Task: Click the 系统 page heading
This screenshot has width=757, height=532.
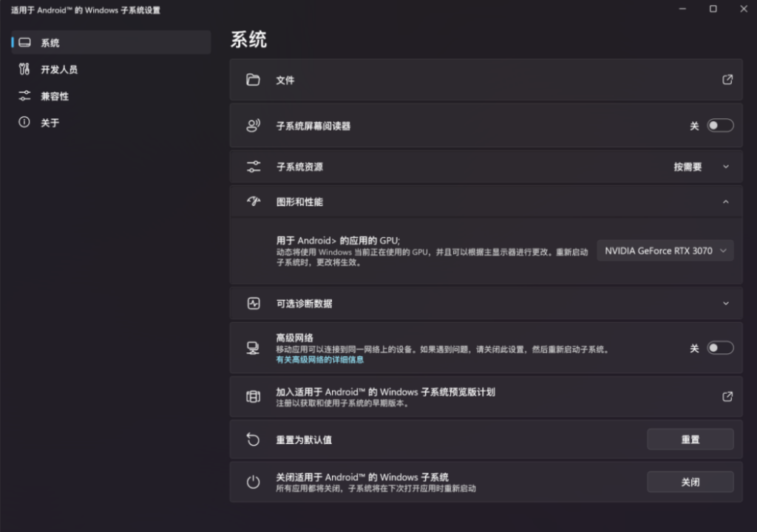Action: click(248, 39)
